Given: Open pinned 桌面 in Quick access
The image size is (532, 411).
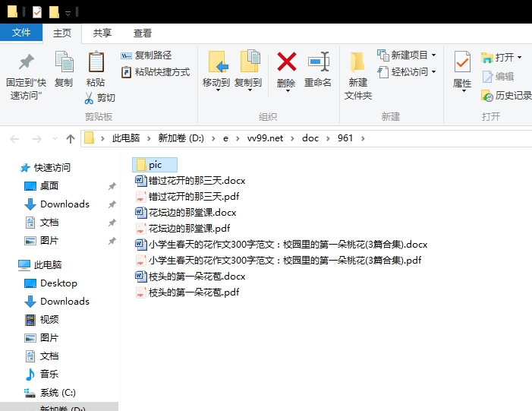Looking at the screenshot, I should (x=42, y=186).
